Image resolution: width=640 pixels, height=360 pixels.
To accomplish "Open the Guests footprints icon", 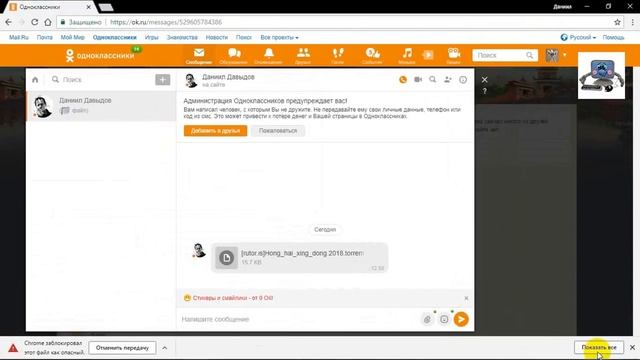I will (x=338, y=56).
